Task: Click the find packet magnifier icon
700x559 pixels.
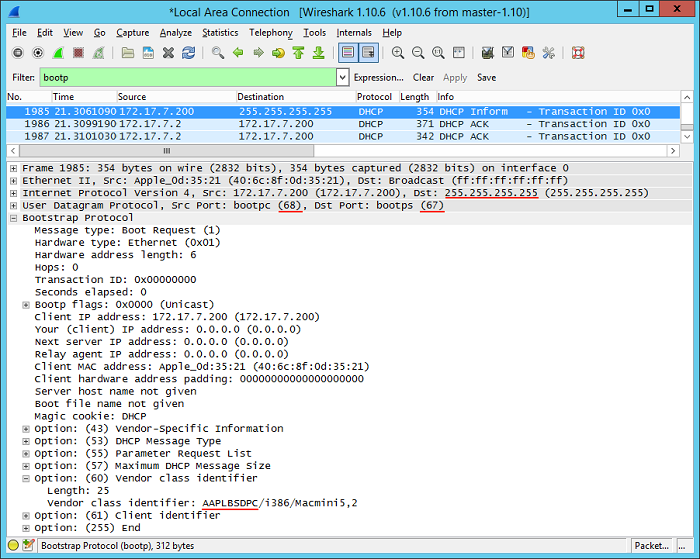Action: tap(217, 53)
